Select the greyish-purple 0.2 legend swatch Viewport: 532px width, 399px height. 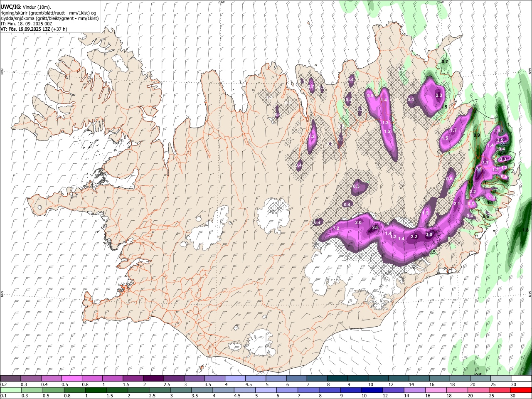(10, 379)
